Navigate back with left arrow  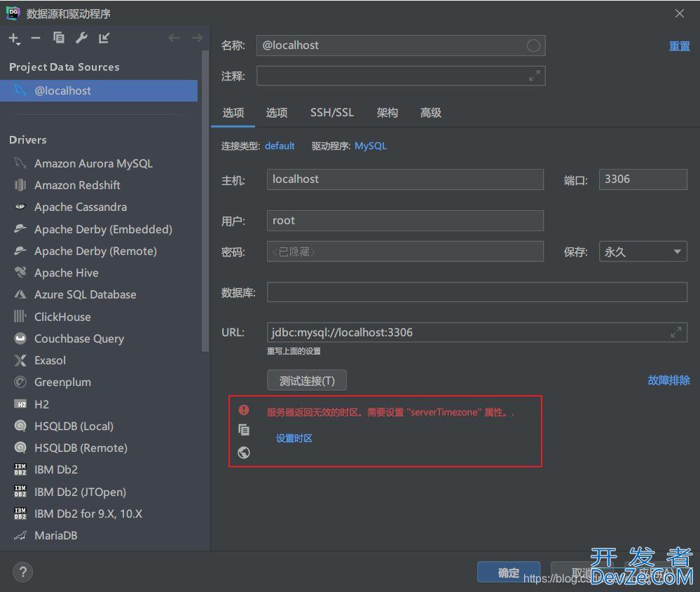pos(174,38)
